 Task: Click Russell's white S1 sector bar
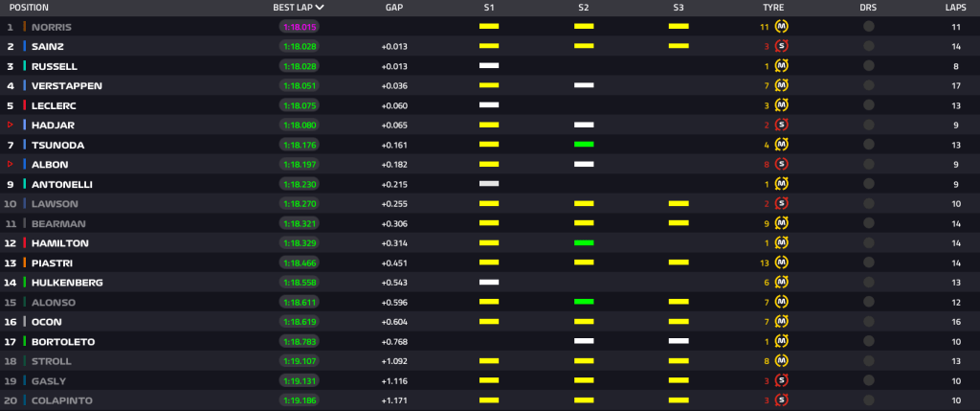click(489, 66)
